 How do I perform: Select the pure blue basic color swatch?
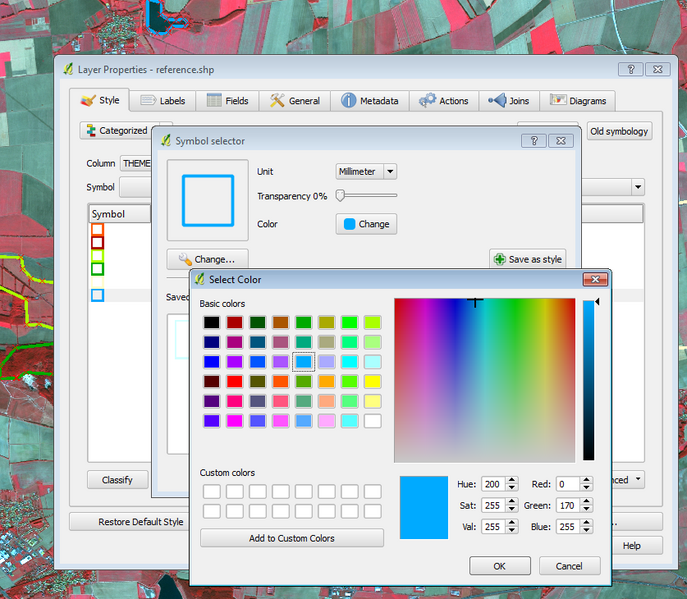(212, 362)
